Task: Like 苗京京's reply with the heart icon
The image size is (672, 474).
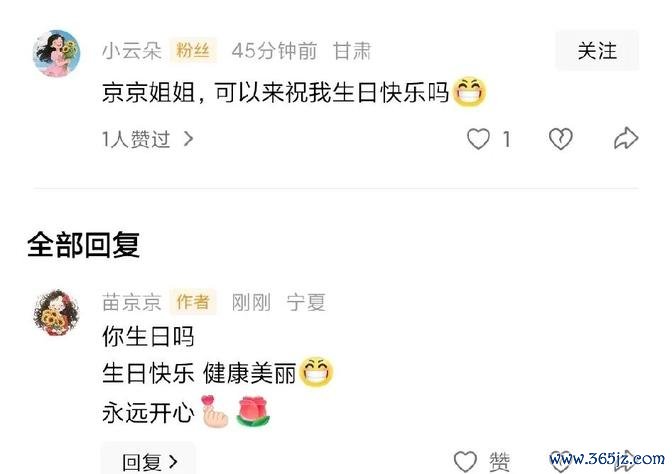Action: [x=465, y=462]
